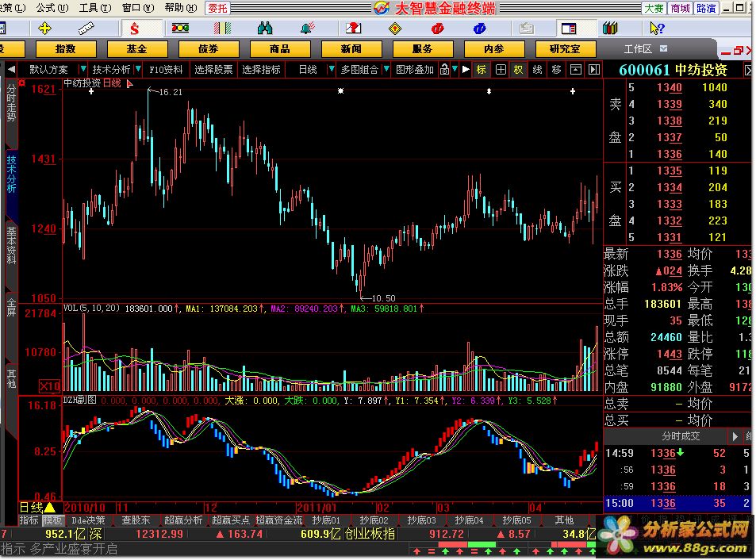This screenshot has width=756, height=560.
Task: Click the 债券 category button
Action: point(209,49)
